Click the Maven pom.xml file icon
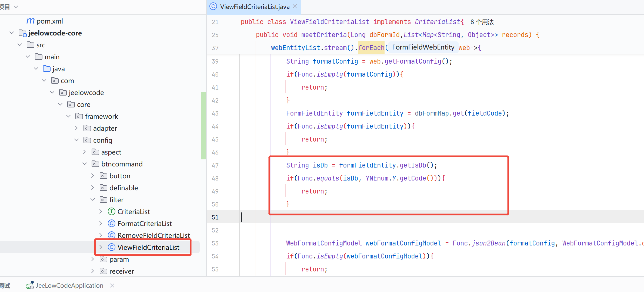 (x=30, y=21)
